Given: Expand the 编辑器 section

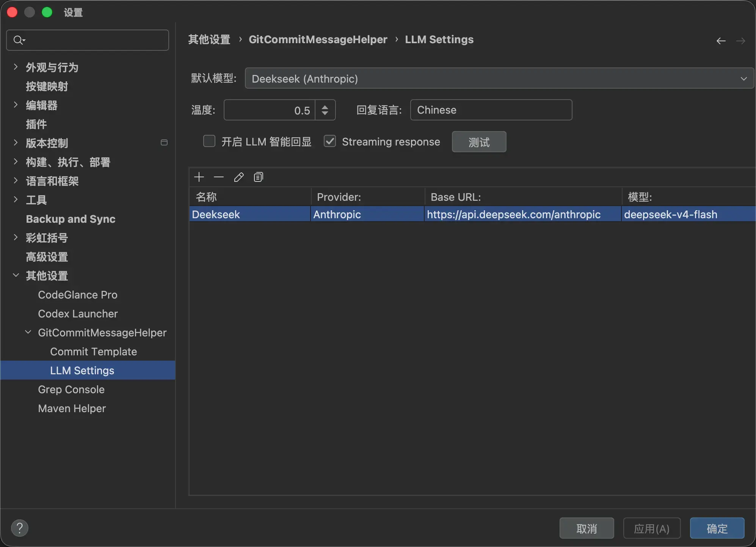Looking at the screenshot, I should [x=16, y=105].
